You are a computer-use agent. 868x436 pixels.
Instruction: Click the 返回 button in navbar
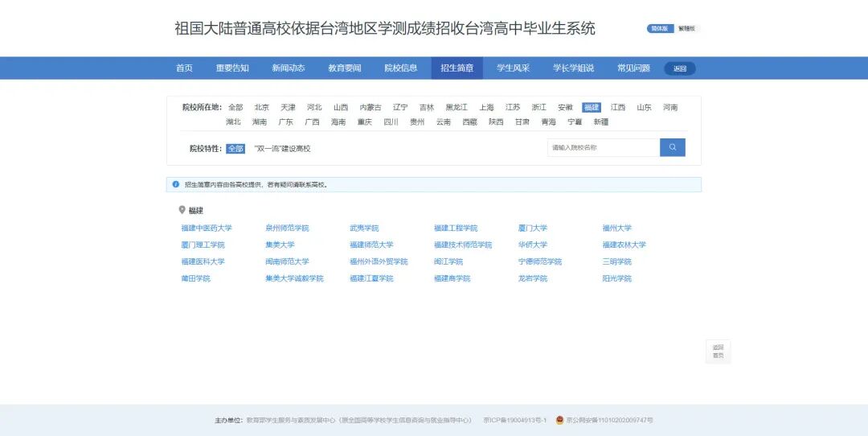[x=680, y=68]
